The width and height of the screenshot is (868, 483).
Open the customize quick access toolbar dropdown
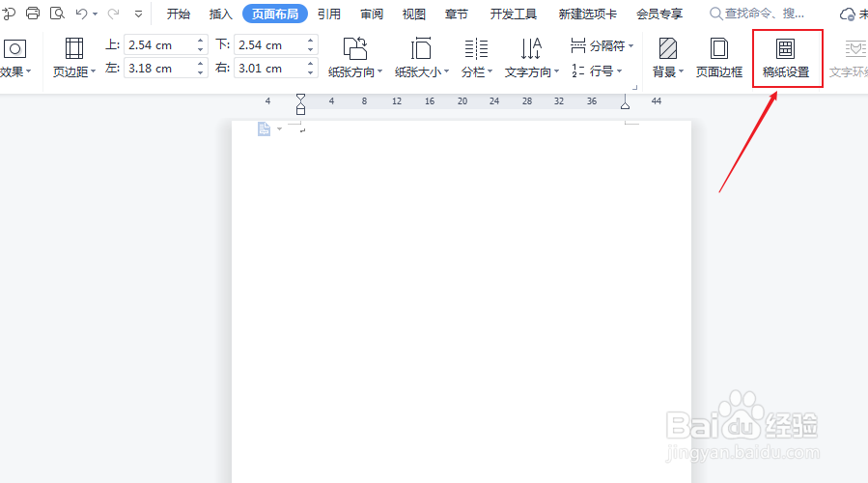click(138, 14)
